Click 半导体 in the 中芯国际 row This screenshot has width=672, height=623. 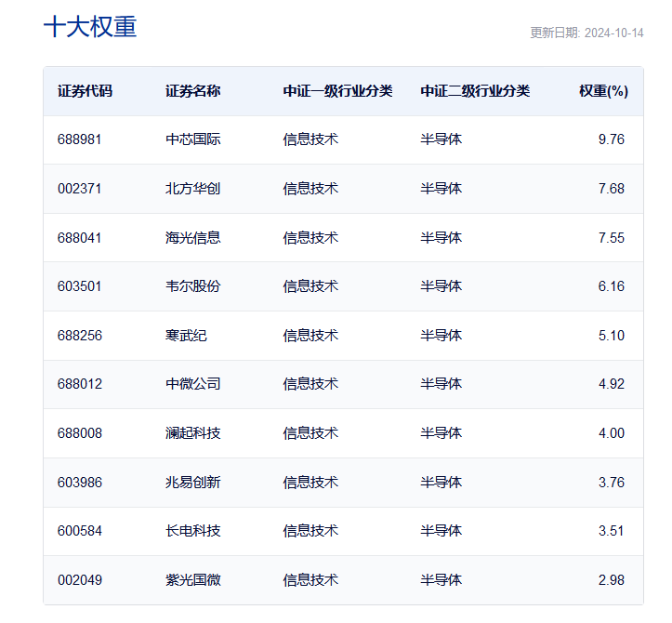[x=441, y=139]
